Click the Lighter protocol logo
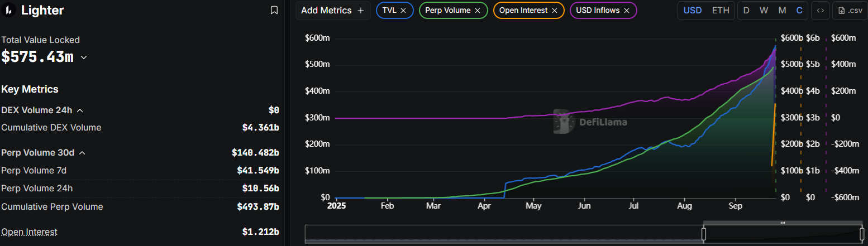The height and width of the screenshot is (246, 868). pos(9,10)
